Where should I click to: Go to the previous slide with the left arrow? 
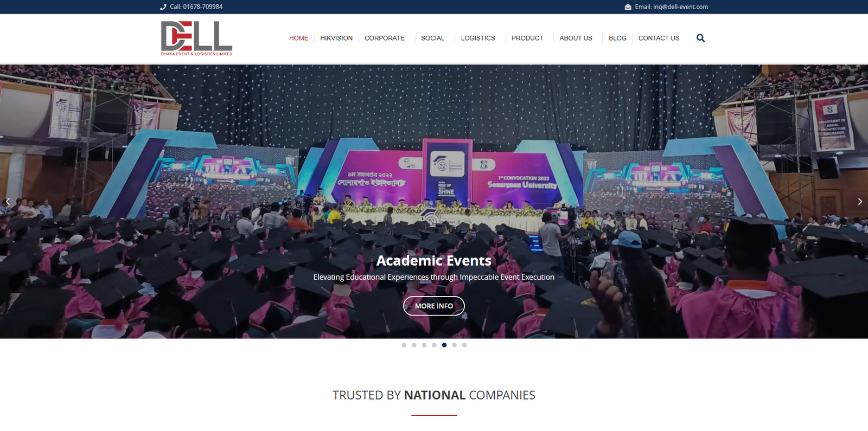pyautogui.click(x=8, y=202)
